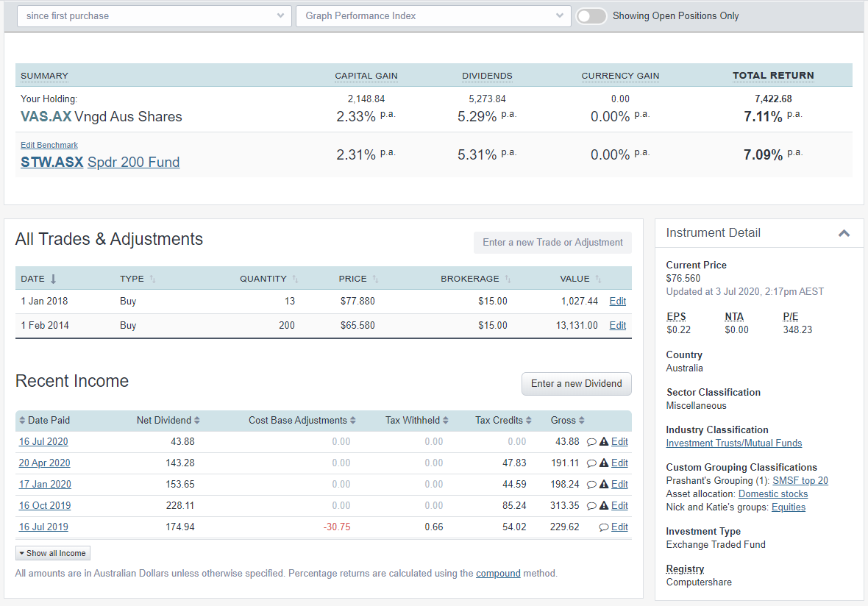
Task: Sort Recent Income by Date Paid arrows
Action: click(x=21, y=420)
